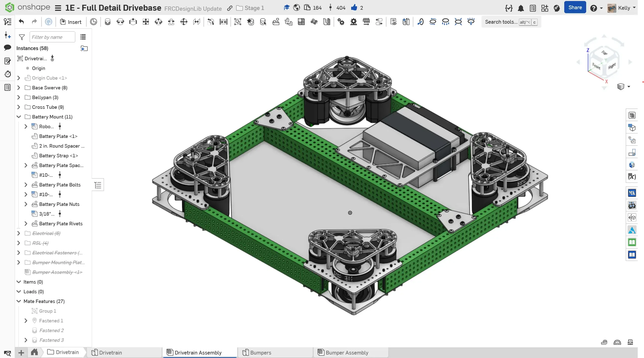Screen dimensions: 644x358
Task: Expand the Base Swerve folder
Action: (x=19, y=88)
